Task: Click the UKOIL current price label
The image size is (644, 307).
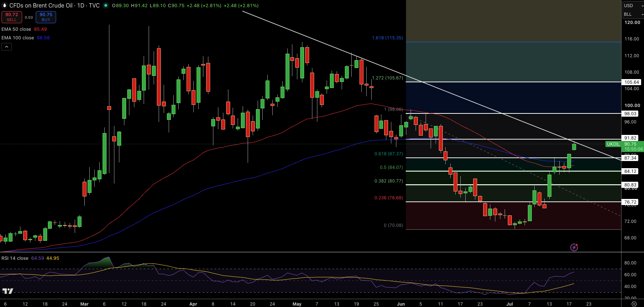Action: click(613, 144)
